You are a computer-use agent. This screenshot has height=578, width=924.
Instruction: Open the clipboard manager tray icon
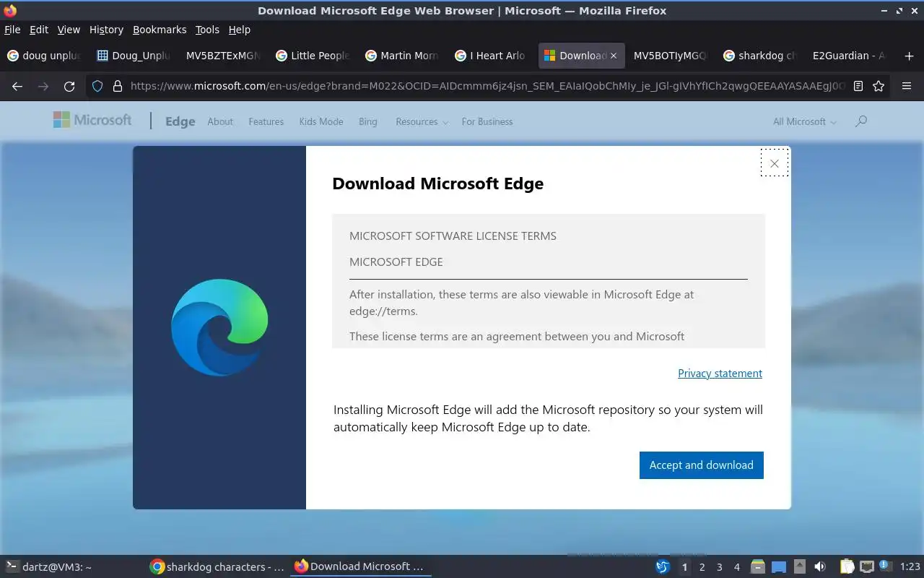click(x=847, y=567)
